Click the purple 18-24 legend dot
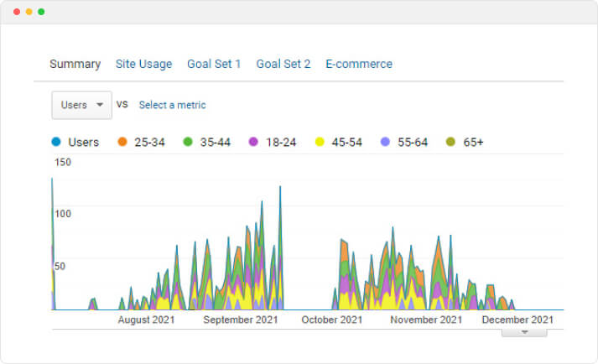 253,142
